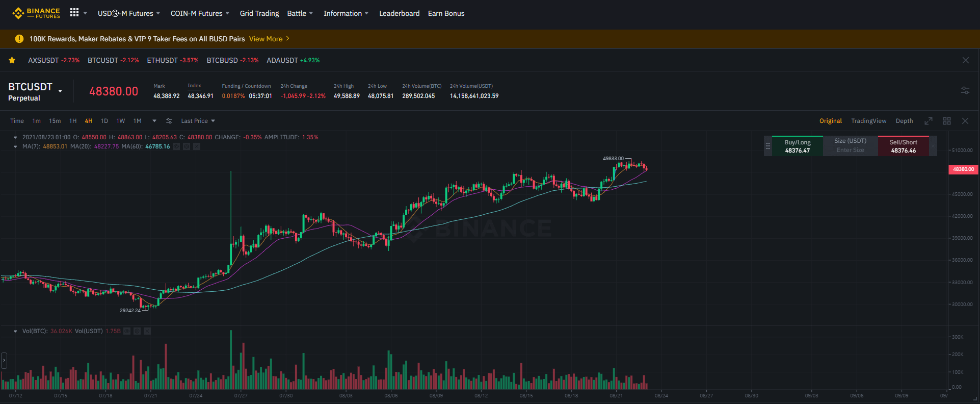The height and width of the screenshot is (404, 980).
Task: Collapse the Vol indicator legend row
Action: click(15, 331)
